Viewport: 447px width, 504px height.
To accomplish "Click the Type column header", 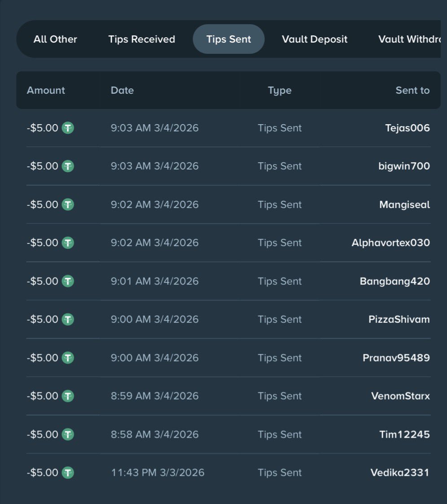I will click(x=280, y=91).
